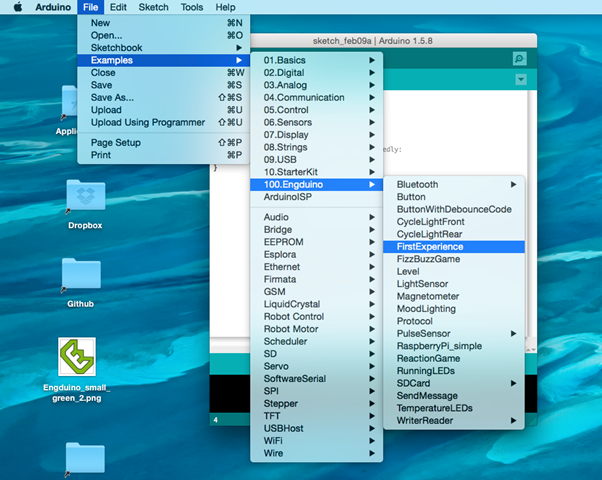Open the Apple menu icon
Image resolution: width=602 pixels, height=480 pixels.
coord(18,7)
